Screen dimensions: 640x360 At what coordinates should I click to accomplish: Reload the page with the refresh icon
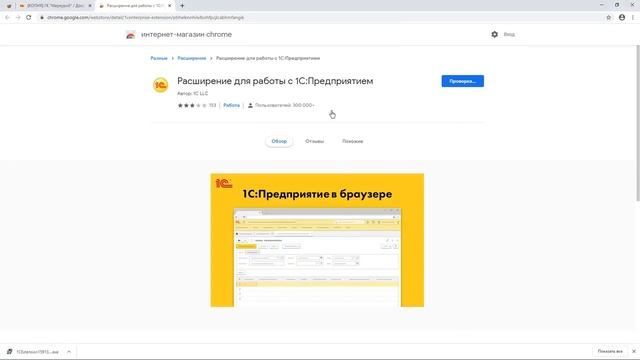click(29, 18)
